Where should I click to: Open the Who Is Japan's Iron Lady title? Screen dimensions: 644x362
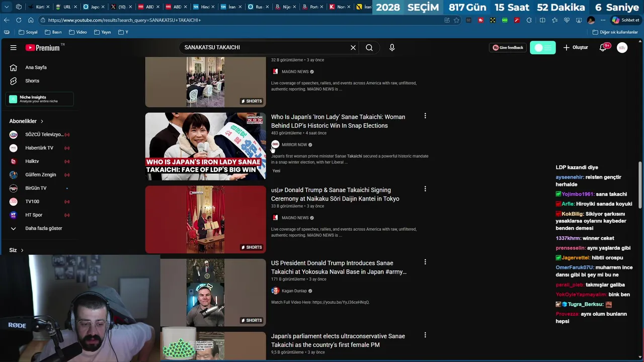338,121
